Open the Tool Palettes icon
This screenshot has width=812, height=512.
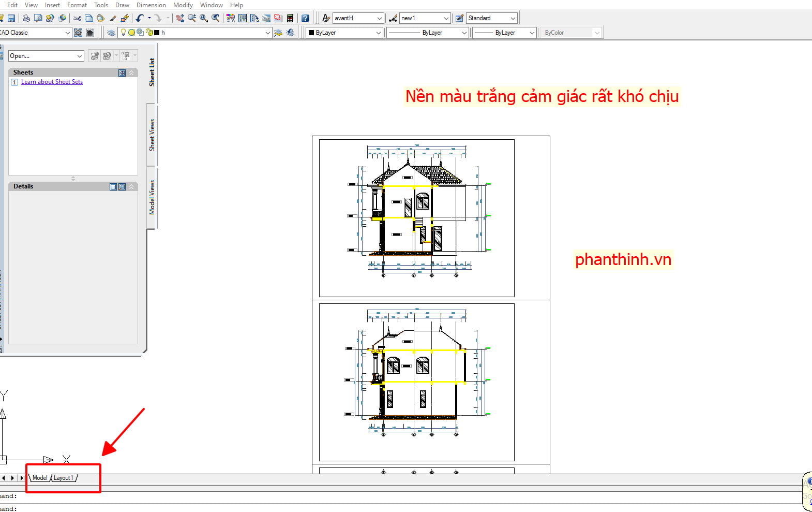pyautogui.click(x=254, y=18)
